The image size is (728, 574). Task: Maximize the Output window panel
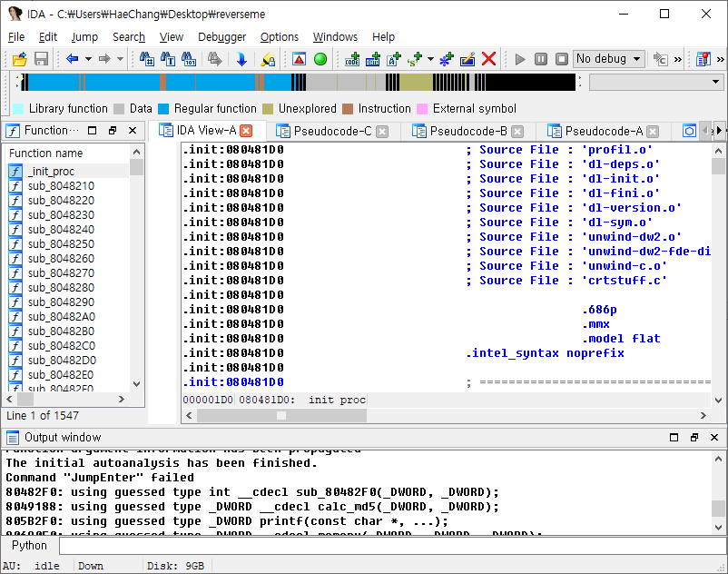pos(674,437)
